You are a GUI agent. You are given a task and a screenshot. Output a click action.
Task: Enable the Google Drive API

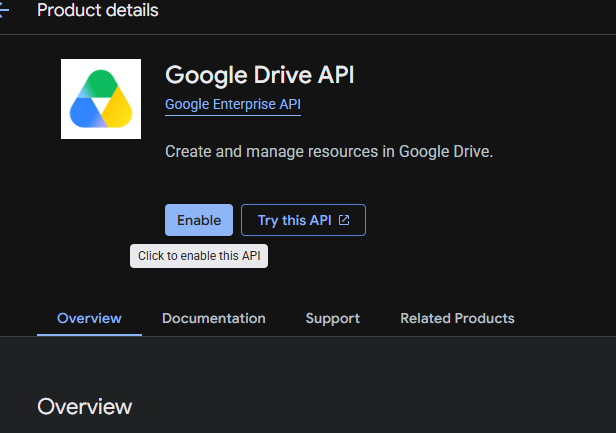coord(199,220)
